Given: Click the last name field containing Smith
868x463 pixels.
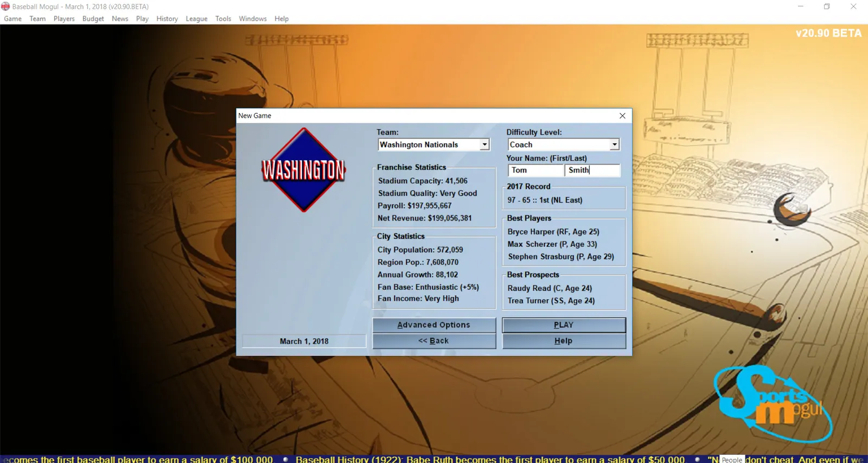Looking at the screenshot, I should click(x=592, y=170).
